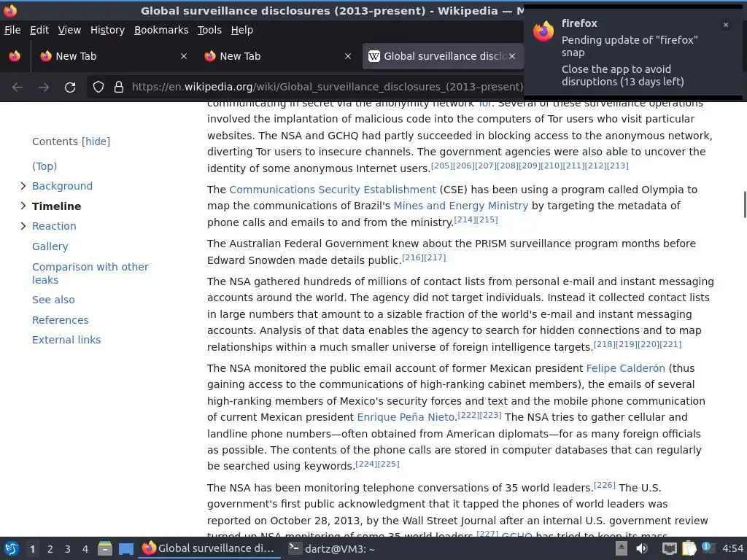Click the forward navigation arrow

point(44,87)
